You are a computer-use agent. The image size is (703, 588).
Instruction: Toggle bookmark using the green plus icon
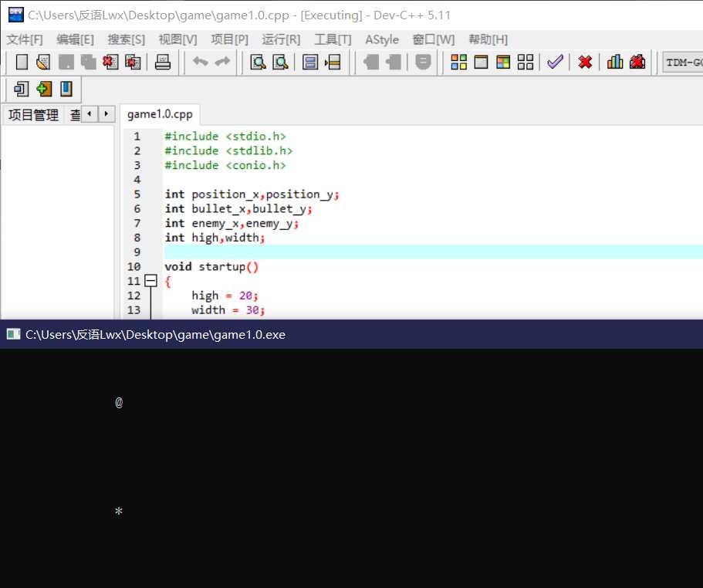coord(43,89)
